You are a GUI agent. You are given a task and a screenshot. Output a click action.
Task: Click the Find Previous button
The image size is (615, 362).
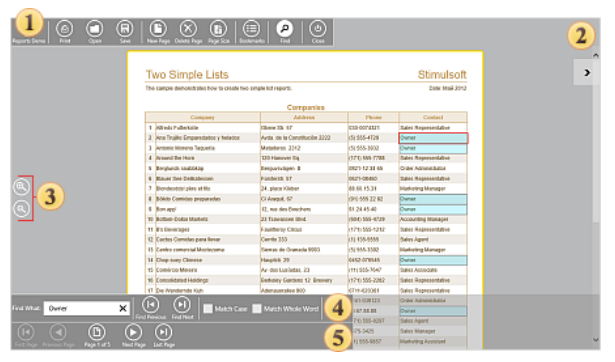pos(151,305)
